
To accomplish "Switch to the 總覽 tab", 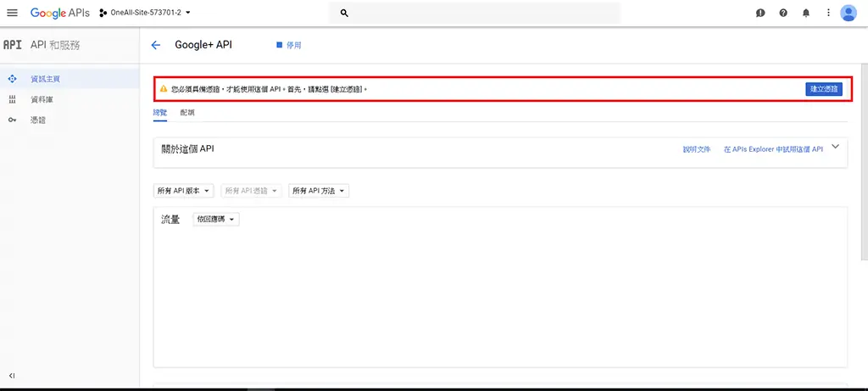I will pyautogui.click(x=160, y=113).
